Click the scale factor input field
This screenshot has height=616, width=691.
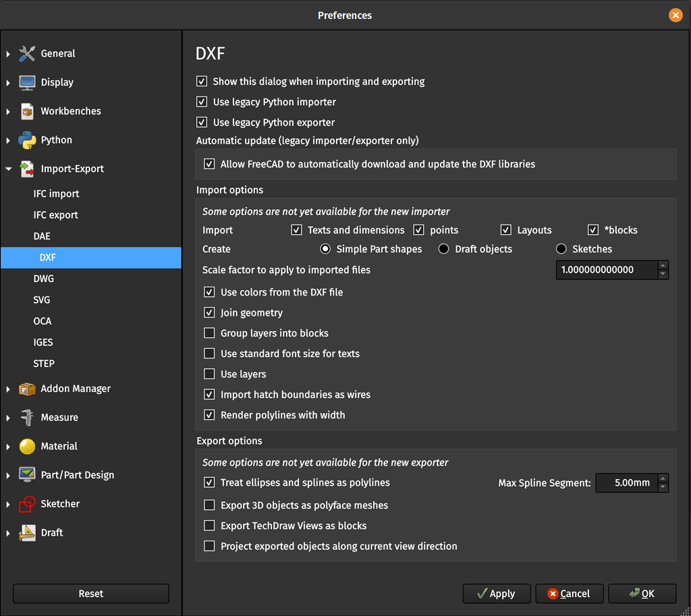pyautogui.click(x=606, y=270)
